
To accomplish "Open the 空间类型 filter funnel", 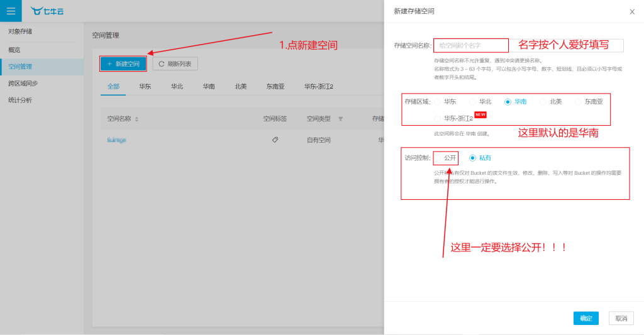I will pyautogui.click(x=340, y=119).
